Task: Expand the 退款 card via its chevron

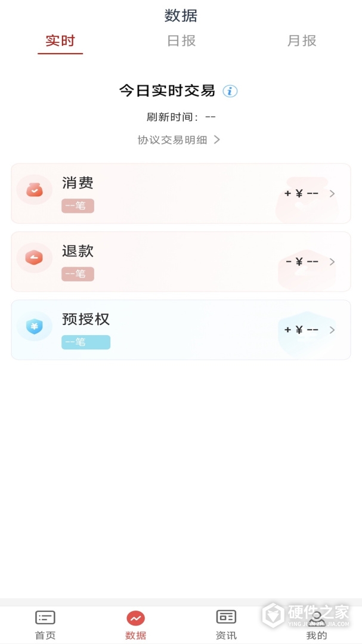Action: [333, 261]
